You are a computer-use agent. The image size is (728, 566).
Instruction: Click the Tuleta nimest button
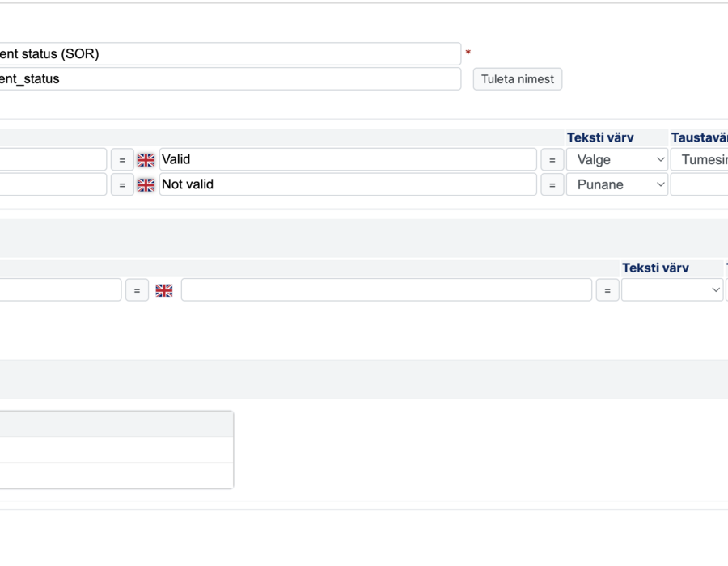point(518,79)
